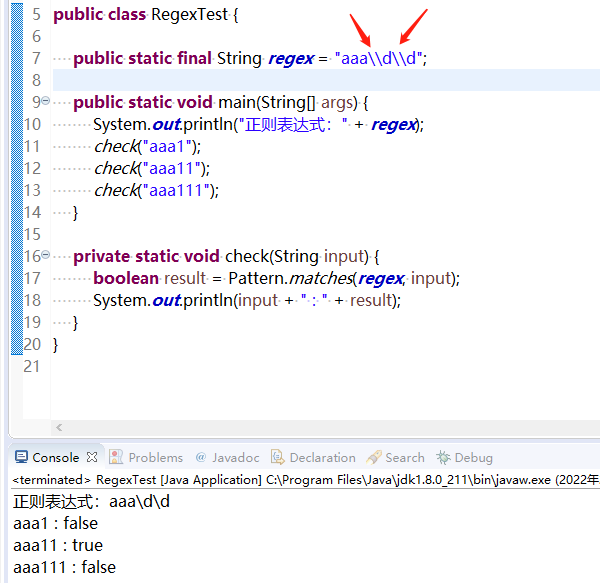Close the Console view tab

pyautogui.click(x=92, y=457)
